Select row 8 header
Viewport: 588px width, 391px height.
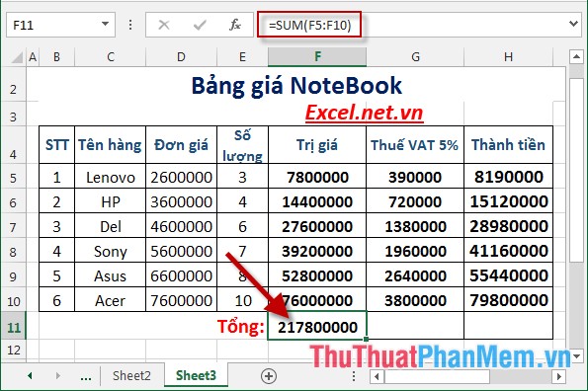pyautogui.click(x=13, y=250)
